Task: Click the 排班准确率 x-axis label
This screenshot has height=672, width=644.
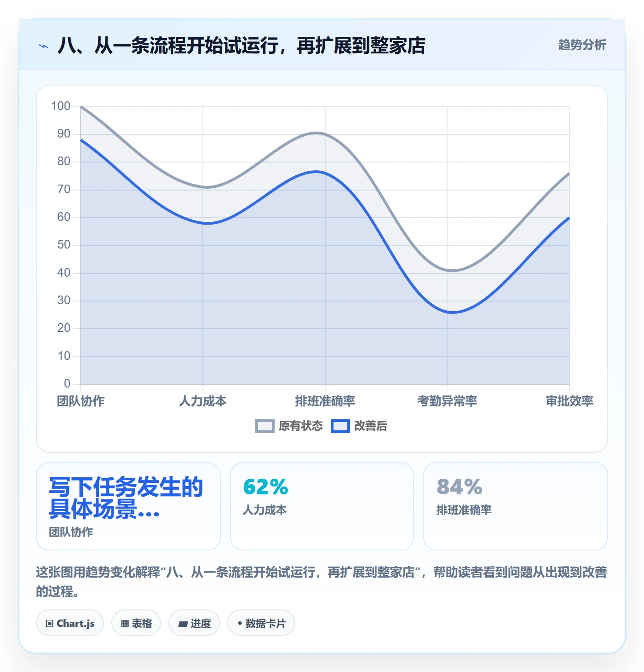Action: point(325,401)
